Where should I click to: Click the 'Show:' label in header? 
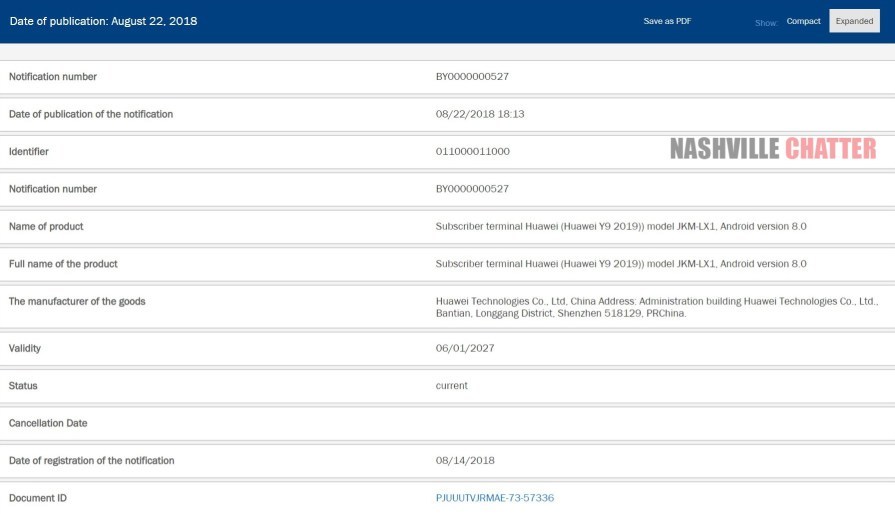765,22
